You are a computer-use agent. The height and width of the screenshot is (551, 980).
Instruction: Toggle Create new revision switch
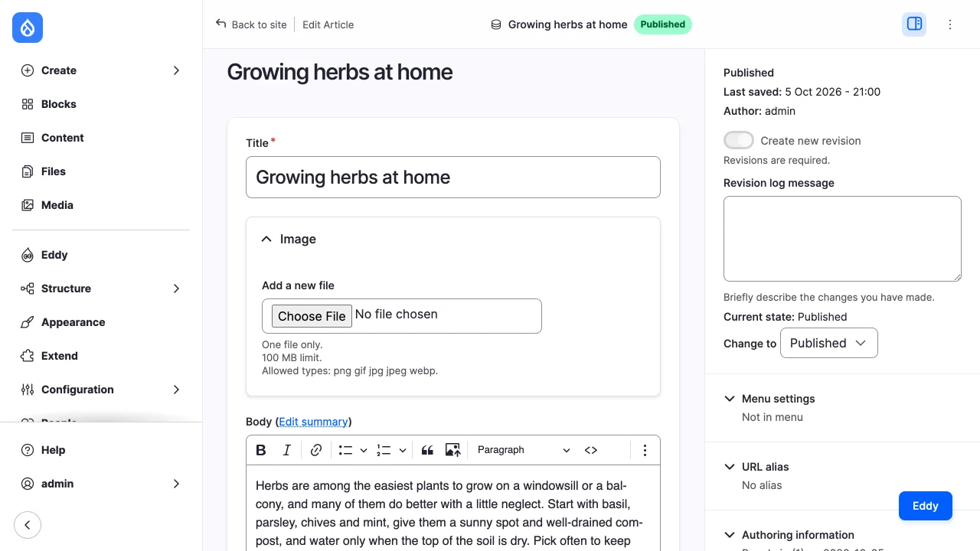coord(739,140)
